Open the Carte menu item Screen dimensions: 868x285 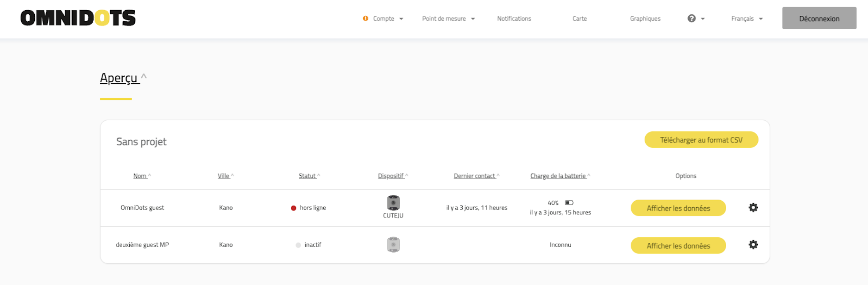pos(579,19)
